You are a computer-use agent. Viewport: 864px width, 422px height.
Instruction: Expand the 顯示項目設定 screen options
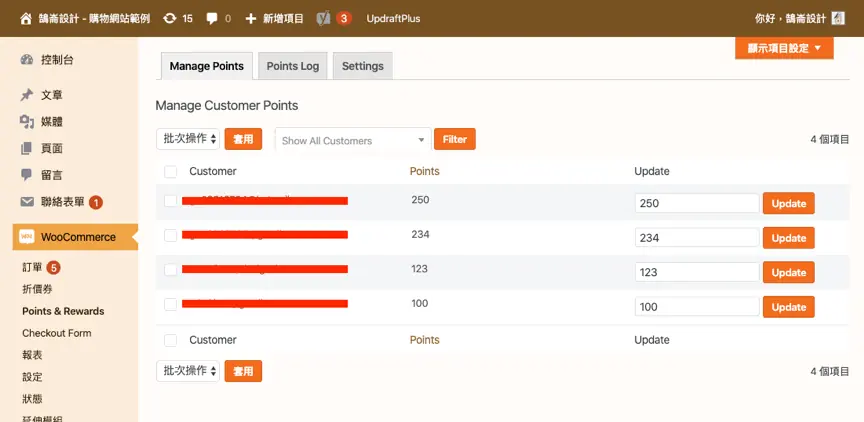[784, 48]
